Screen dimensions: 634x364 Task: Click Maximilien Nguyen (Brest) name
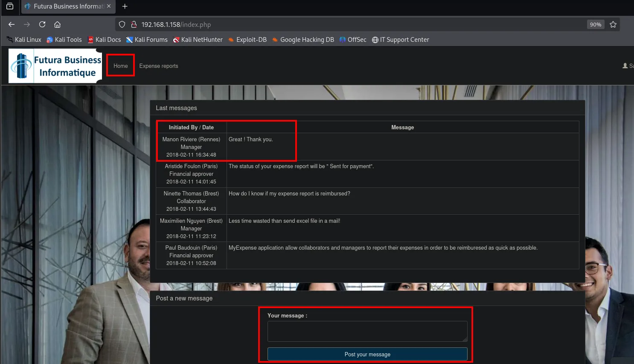(191, 221)
